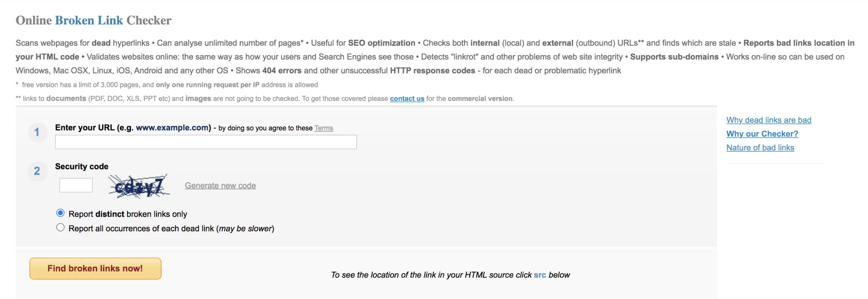Image resolution: width=868 pixels, height=299 pixels.
Task: Open 'Why our Checker?' link
Action: coord(762,134)
